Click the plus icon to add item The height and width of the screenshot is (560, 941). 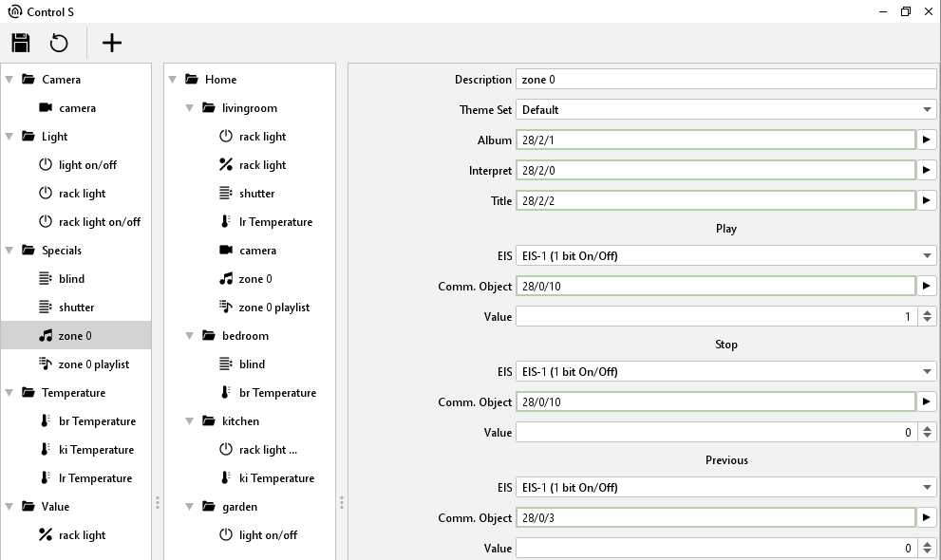pyautogui.click(x=112, y=43)
